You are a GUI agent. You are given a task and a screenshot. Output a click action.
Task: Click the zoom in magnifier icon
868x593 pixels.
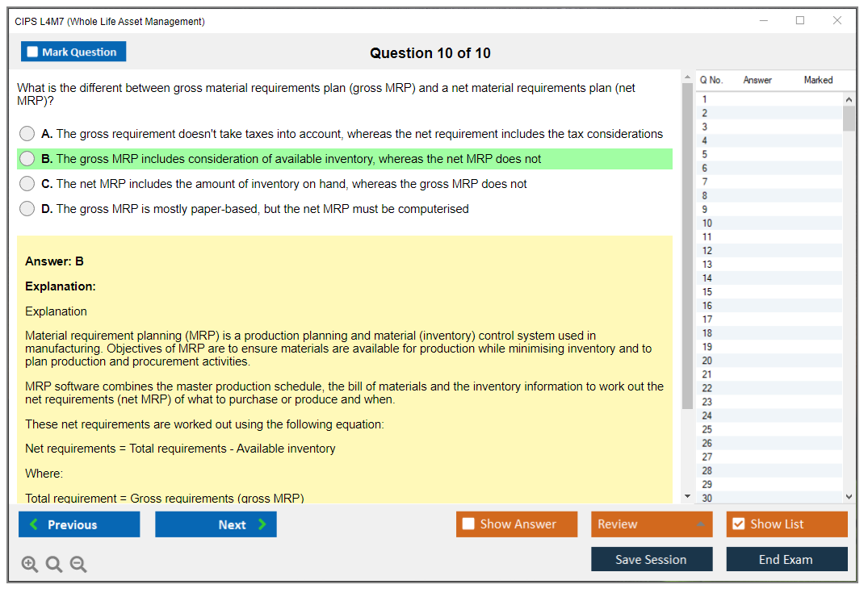click(x=30, y=565)
